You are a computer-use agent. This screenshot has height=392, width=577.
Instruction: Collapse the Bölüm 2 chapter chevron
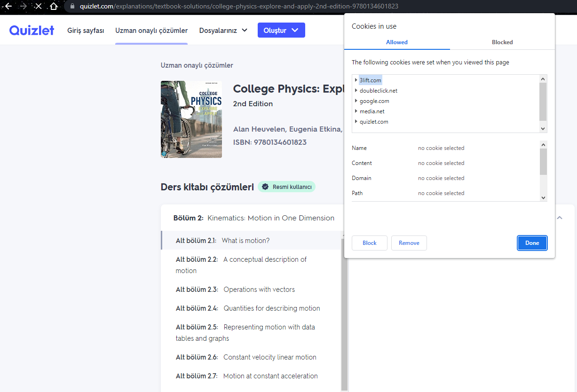(x=560, y=218)
